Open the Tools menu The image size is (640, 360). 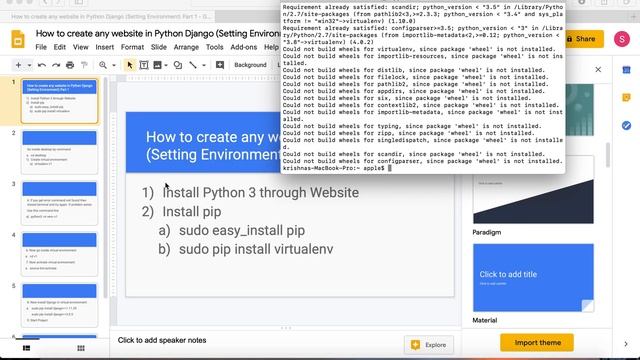pyautogui.click(x=214, y=47)
